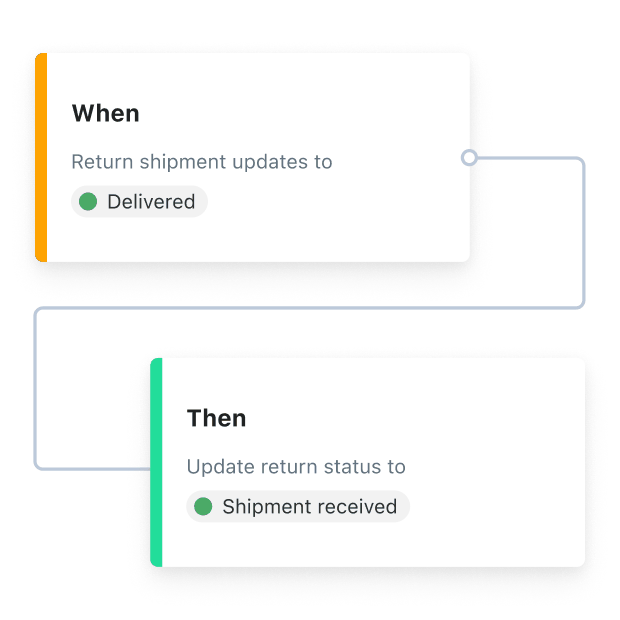Click the green dot beside Shipment received
620x620 pixels.
click(203, 507)
